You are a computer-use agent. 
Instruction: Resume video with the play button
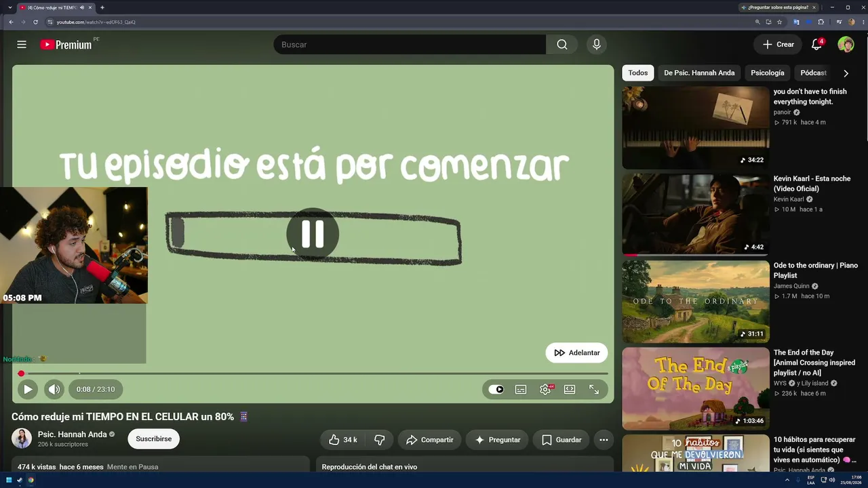click(28, 389)
